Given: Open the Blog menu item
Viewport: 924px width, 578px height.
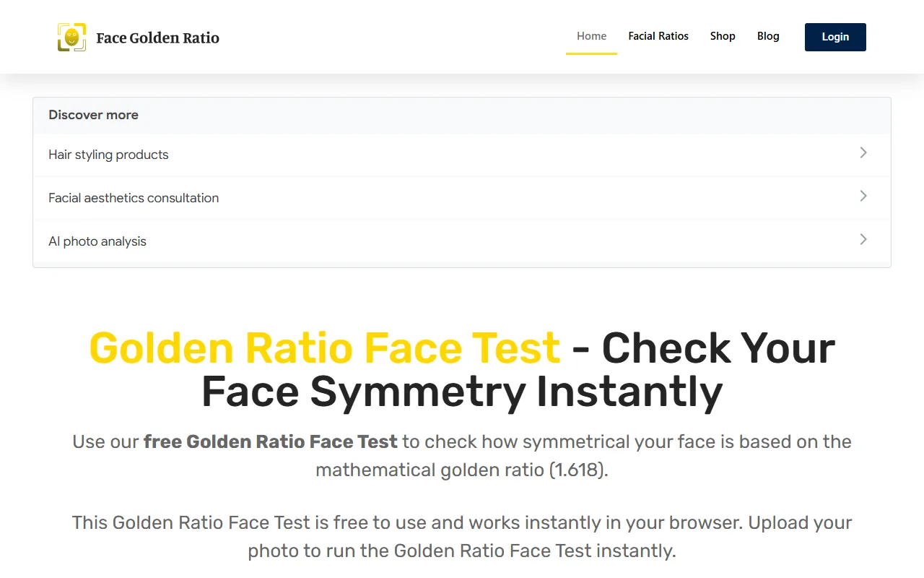Looking at the screenshot, I should point(768,36).
